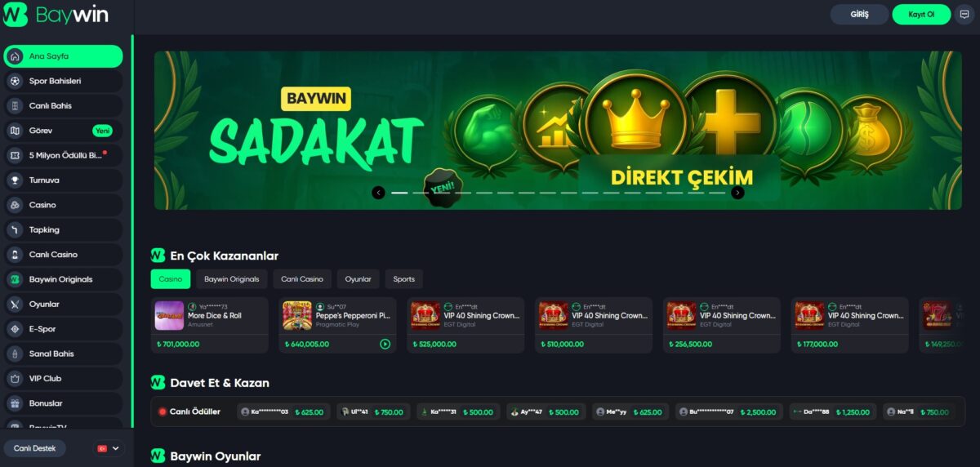Click the GİRİŞ login button
This screenshot has height=467, width=980.
click(x=859, y=15)
